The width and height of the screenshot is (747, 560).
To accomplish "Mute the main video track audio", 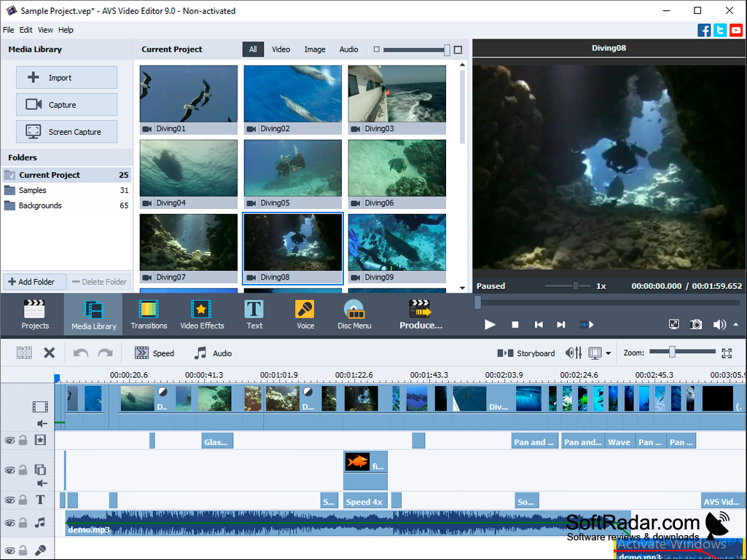I will (x=42, y=423).
